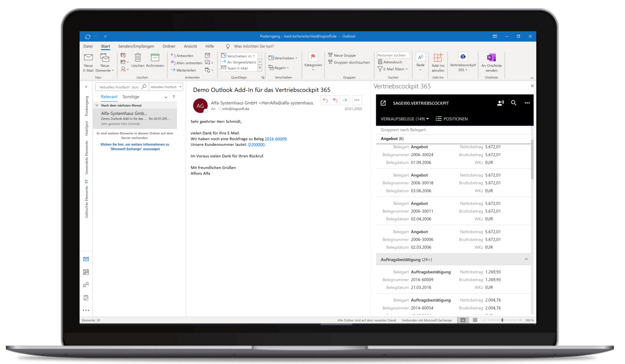
Task: Adjust the zoom slider in status bar
Action: 502,320
